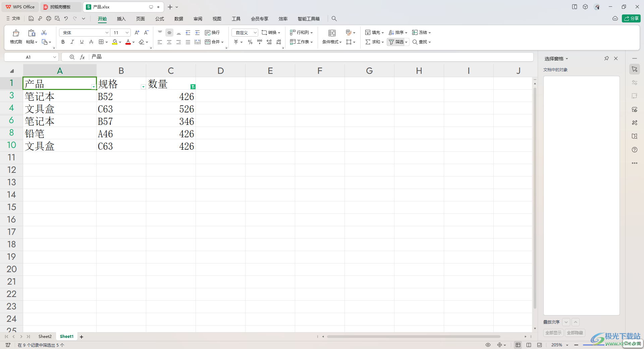The height and width of the screenshot is (349, 644).
Task: Click the fx insert function icon
Action: (82, 57)
